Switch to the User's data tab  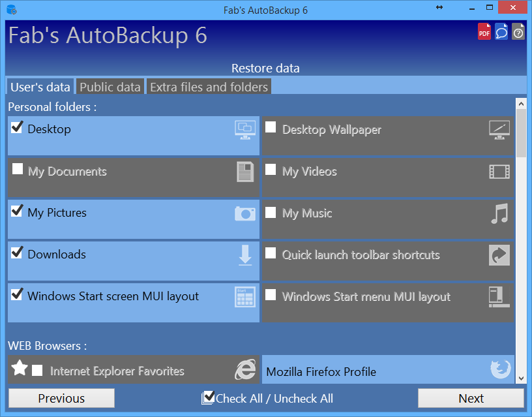[40, 87]
